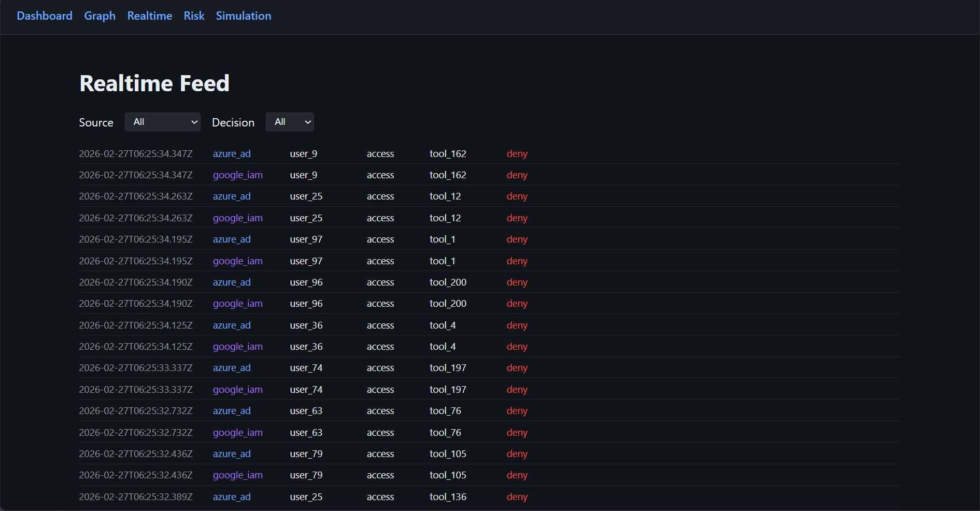Click azure_ad on the bottom user_25 tool_136 row
Screen dimensions: 980x511
pyautogui.click(x=231, y=496)
